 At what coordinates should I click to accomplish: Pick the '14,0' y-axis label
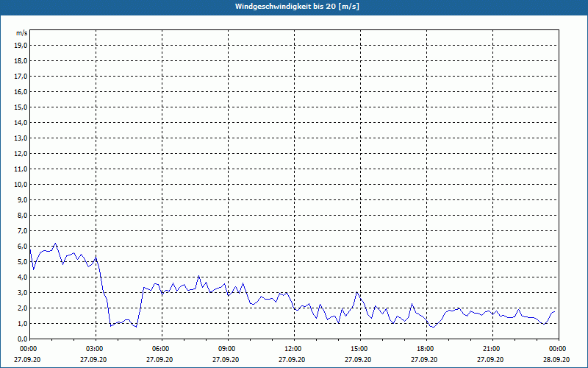tap(21, 122)
